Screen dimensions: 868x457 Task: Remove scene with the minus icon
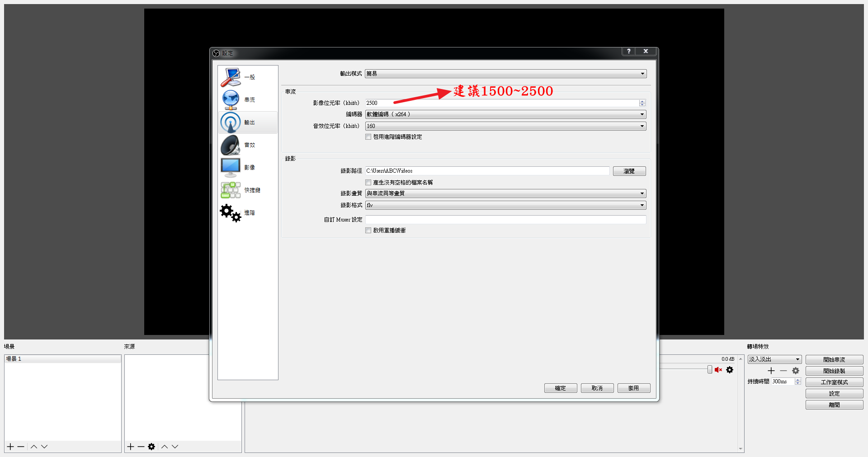point(21,447)
